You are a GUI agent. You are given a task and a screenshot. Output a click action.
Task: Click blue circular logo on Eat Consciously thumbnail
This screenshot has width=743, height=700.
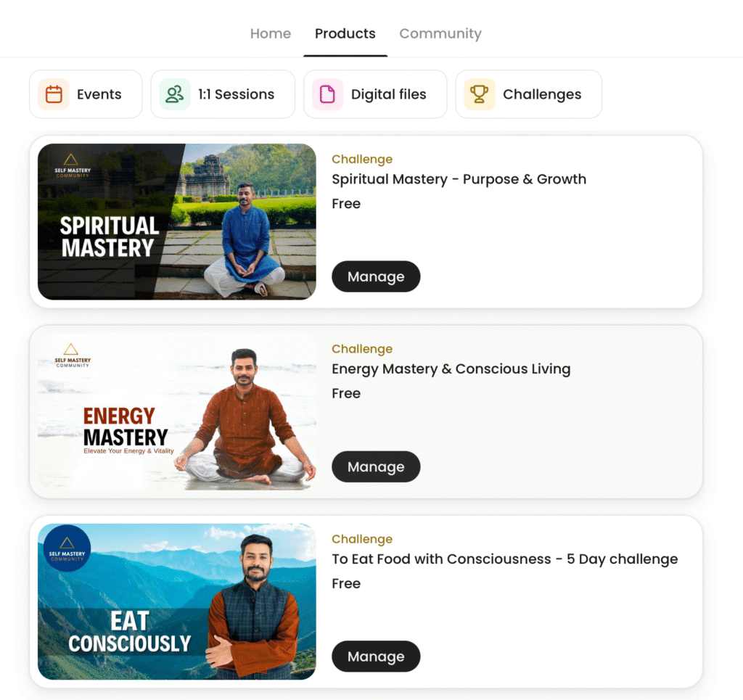pyautogui.click(x=67, y=548)
